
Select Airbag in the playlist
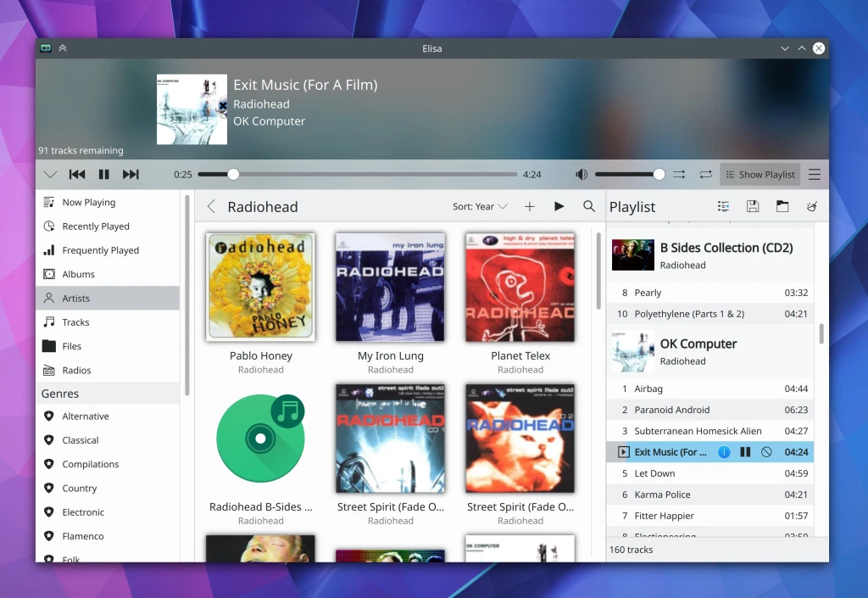coord(709,388)
